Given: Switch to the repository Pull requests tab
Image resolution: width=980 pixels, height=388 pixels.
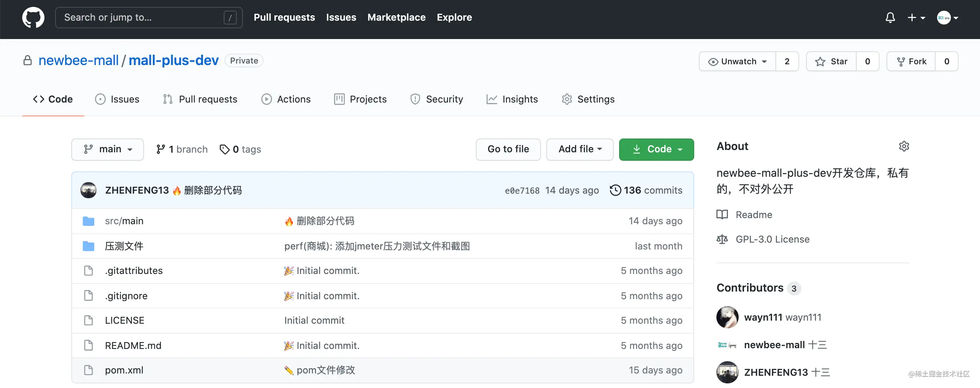Looking at the screenshot, I should pyautogui.click(x=200, y=99).
